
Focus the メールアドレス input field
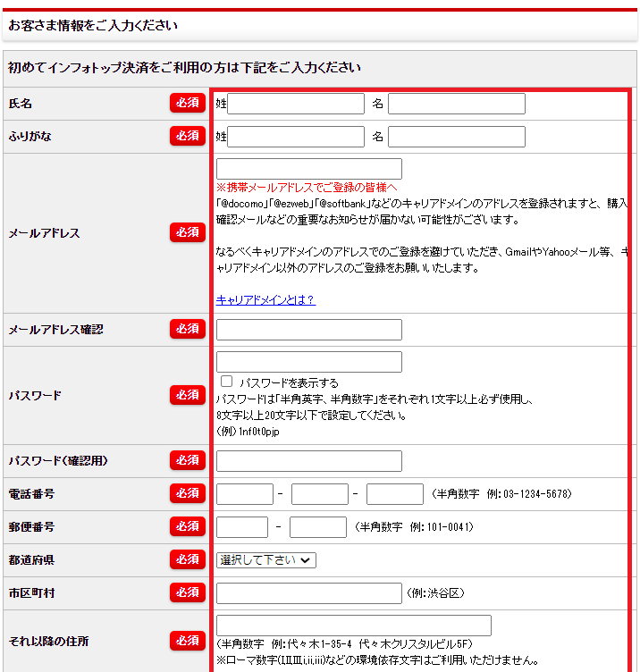click(309, 169)
